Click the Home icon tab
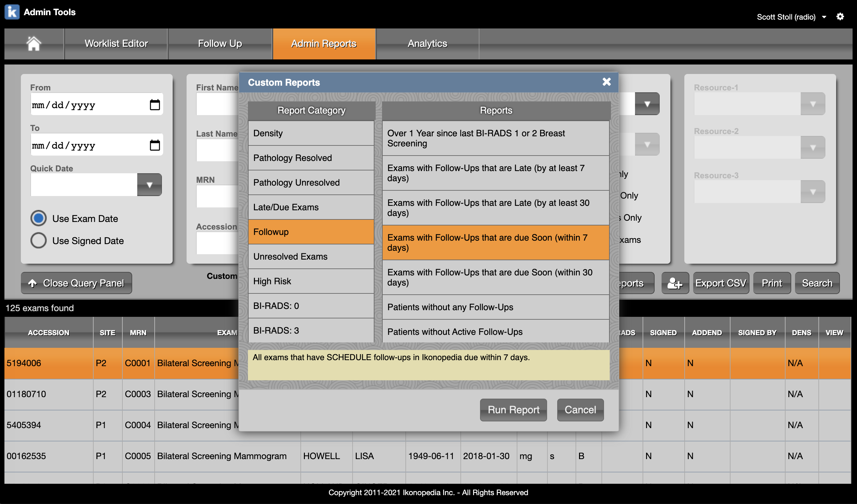Screen dimensions: 857x504 (34, 44)
